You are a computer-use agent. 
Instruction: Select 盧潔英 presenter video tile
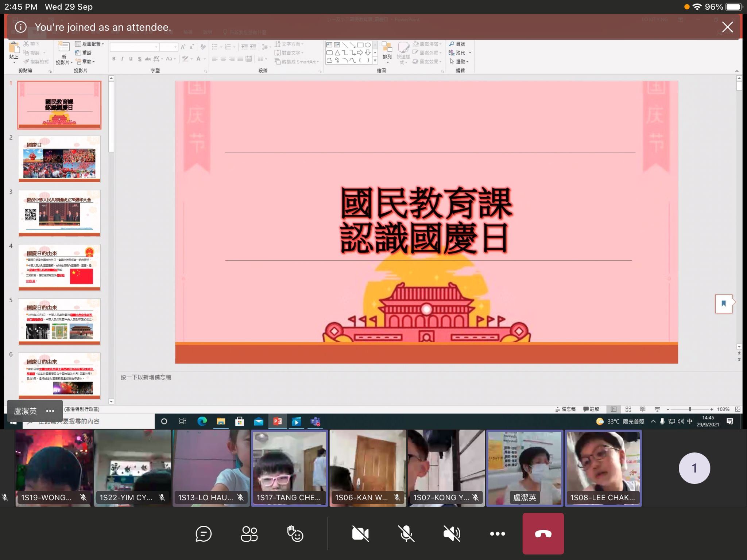525,468
